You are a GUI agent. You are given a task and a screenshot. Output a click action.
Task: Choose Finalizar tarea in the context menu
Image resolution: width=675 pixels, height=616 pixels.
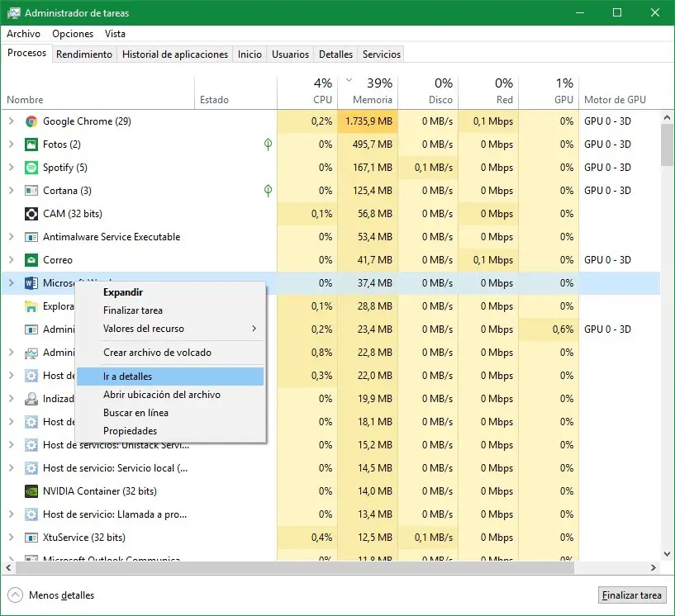pyautogui.click(x=169, y=310)
